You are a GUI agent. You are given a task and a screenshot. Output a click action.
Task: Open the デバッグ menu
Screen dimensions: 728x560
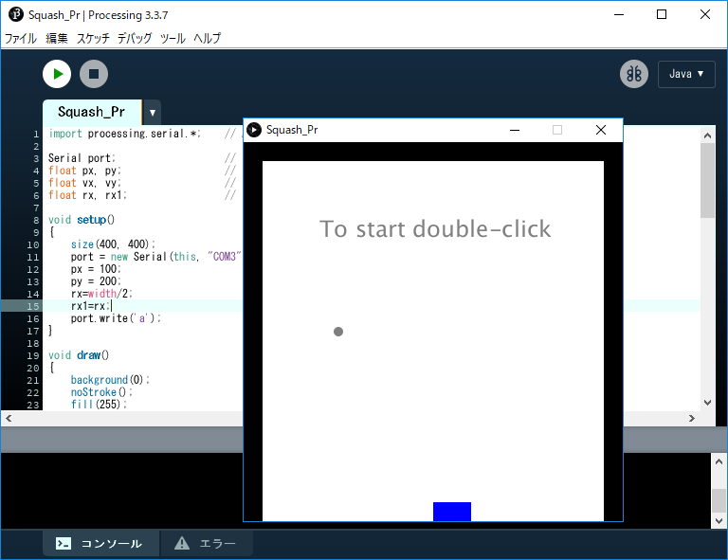click(135, 38)
